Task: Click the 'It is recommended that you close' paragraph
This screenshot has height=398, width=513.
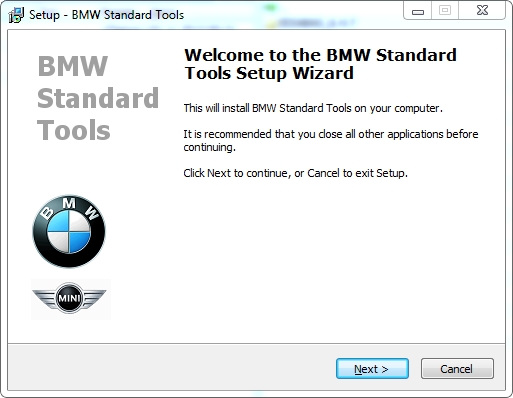Action: pyautogui.click(x=331, y=140)
